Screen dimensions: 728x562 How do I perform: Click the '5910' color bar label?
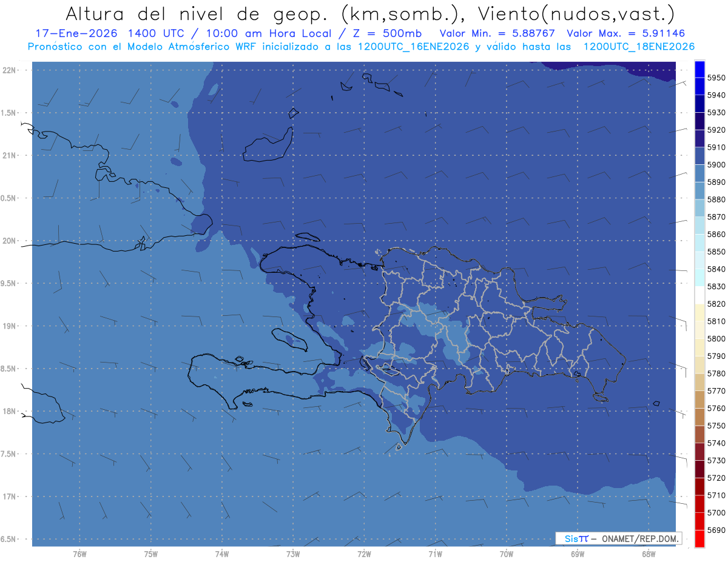tap(716, 147)
